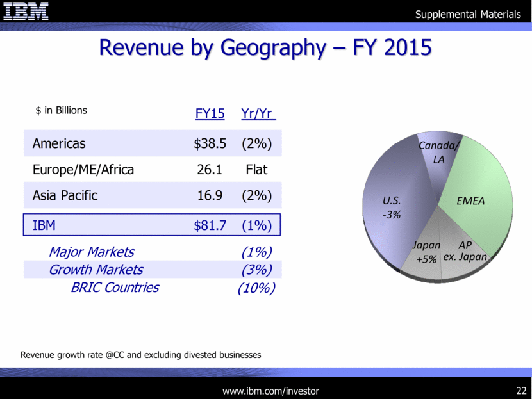The image size is (532, 399).
Task: Open the www.ibm.com/investor link
Action: coord(270,391)
